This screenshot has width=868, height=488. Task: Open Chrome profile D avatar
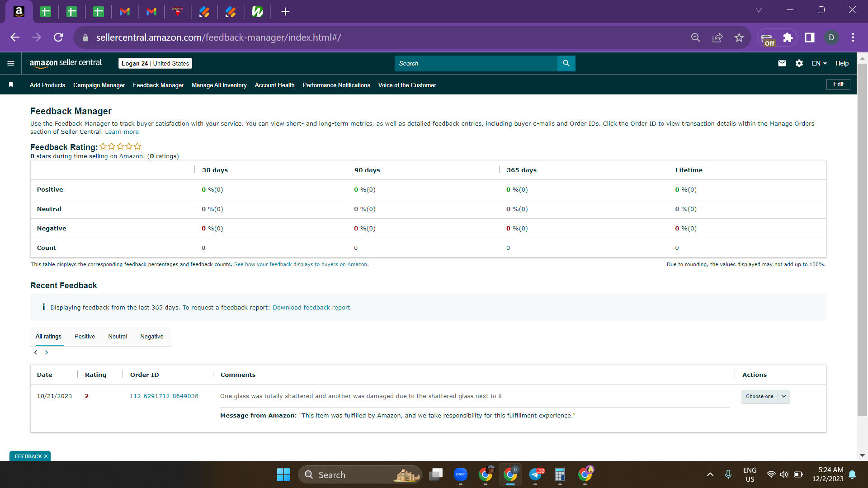pyautogui.click(x=831, y=38)
